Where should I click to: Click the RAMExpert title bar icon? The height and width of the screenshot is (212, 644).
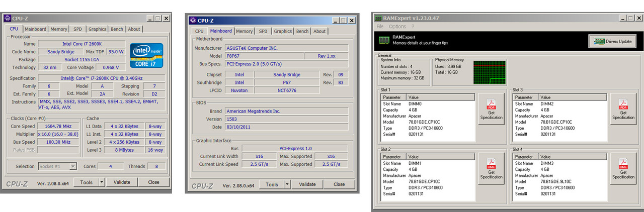click(378, 18)
